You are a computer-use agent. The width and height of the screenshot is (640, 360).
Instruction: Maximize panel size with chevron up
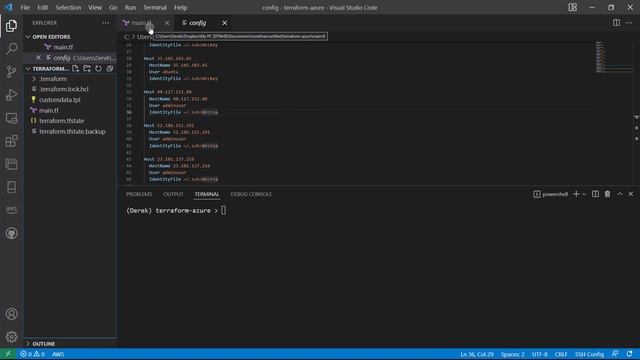620,194
